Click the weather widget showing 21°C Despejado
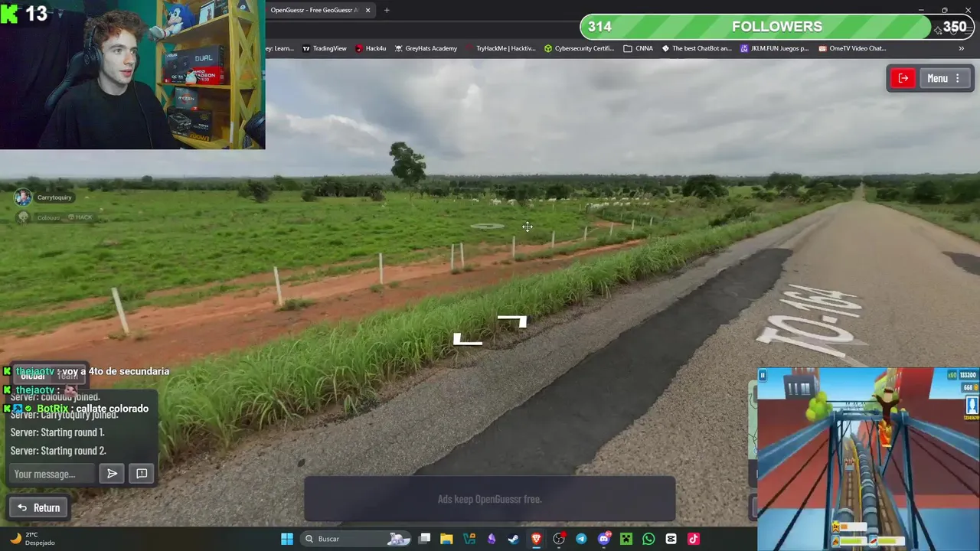The width and height of the screenshot is (980, 551). (x=31, y=539)
